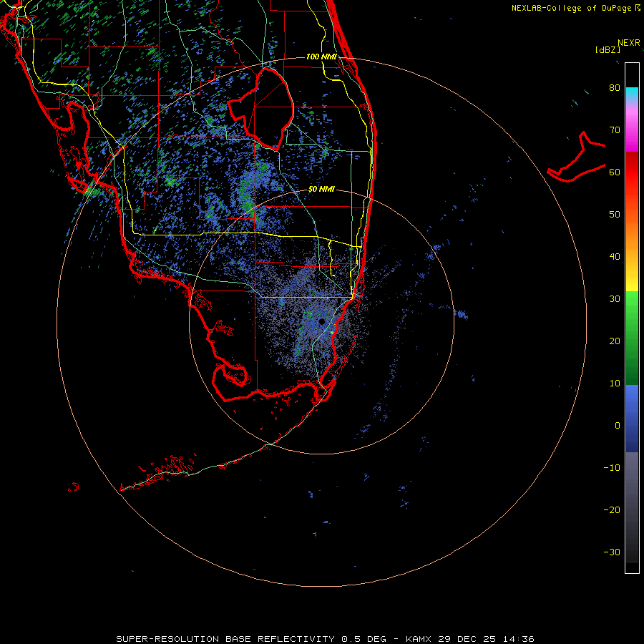Click the KAMX radar site center dot
The height and width of the screenshot is (644, 644).
coord(321,321)
